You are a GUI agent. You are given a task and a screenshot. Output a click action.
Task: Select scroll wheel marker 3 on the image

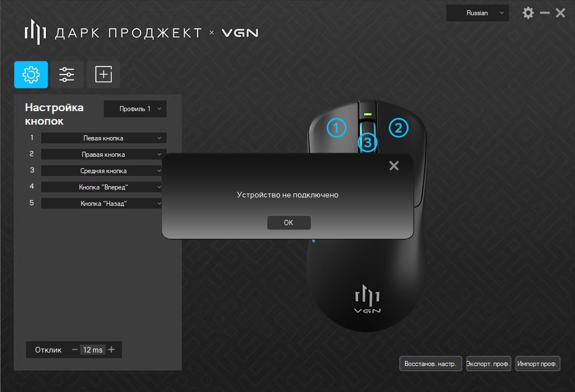367,143
